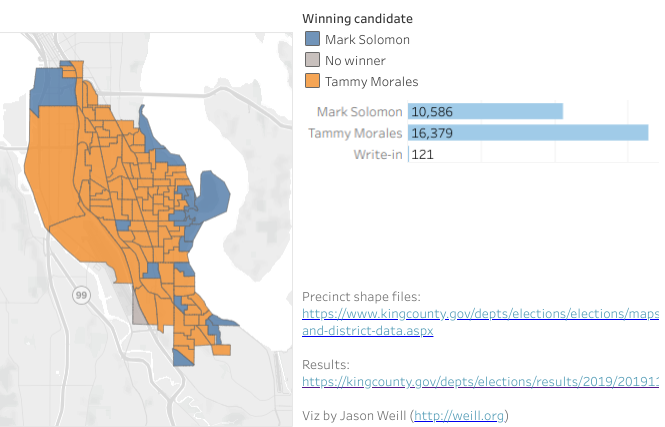Screen dimensions: 665x427
Task: Click the Mark Solomon bar chart row label
Action: point(359,112)
